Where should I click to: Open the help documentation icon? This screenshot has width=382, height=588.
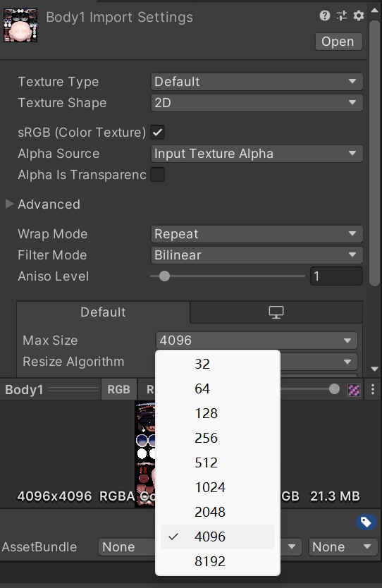[325, 16]
